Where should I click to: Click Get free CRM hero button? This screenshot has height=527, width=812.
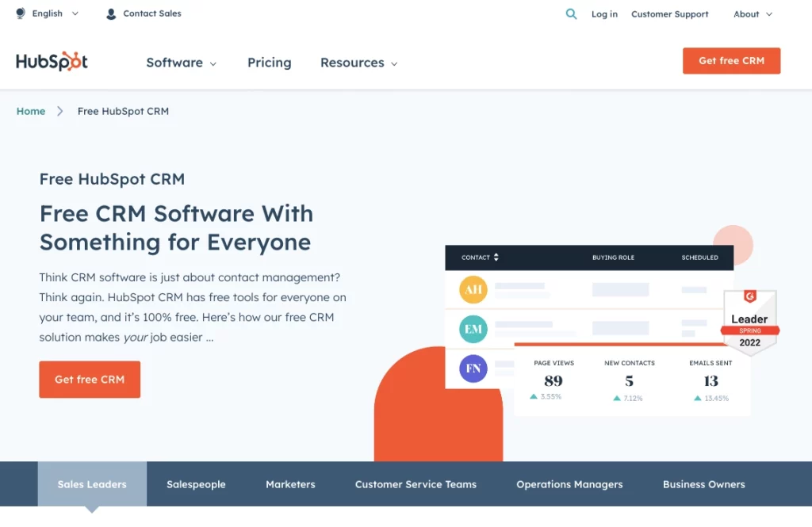[90, 380]
